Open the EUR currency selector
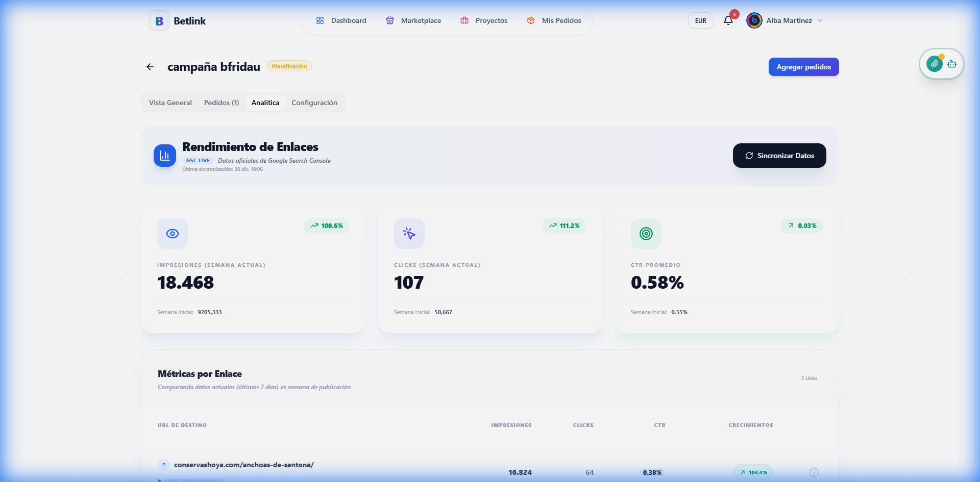This screenshot has height=482, width=980. (x=701, y=20)
